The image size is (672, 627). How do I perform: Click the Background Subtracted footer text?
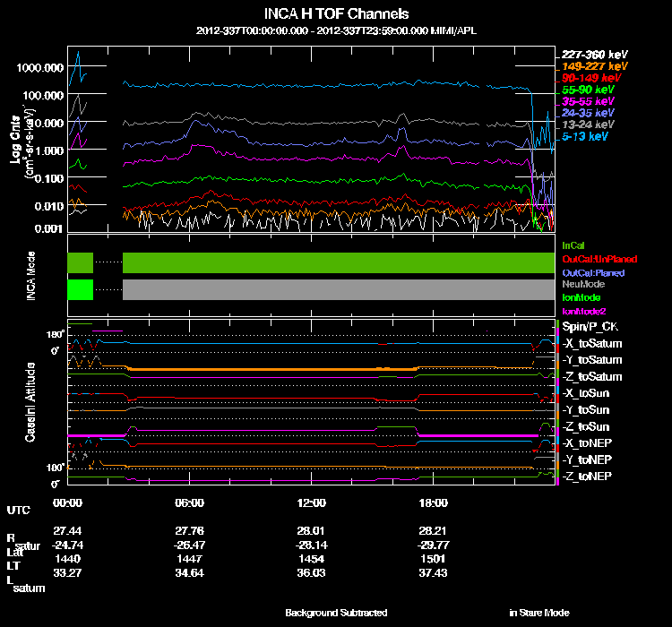[x=336, y=613]
